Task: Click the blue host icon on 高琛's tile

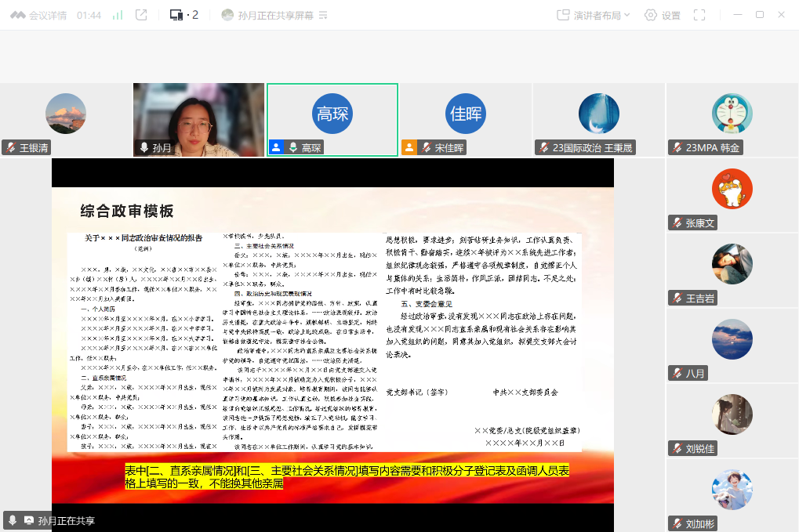Action: (x=275, y=147)
